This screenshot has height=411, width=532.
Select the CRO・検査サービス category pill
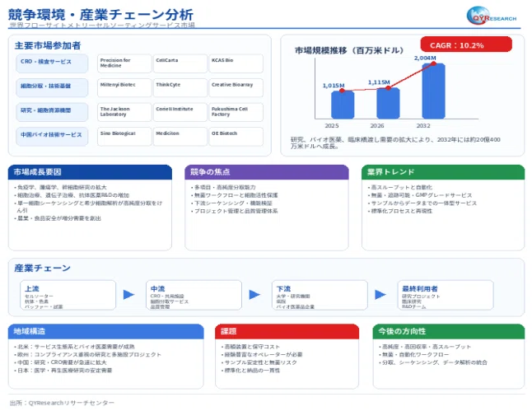[x=52, y=63]
